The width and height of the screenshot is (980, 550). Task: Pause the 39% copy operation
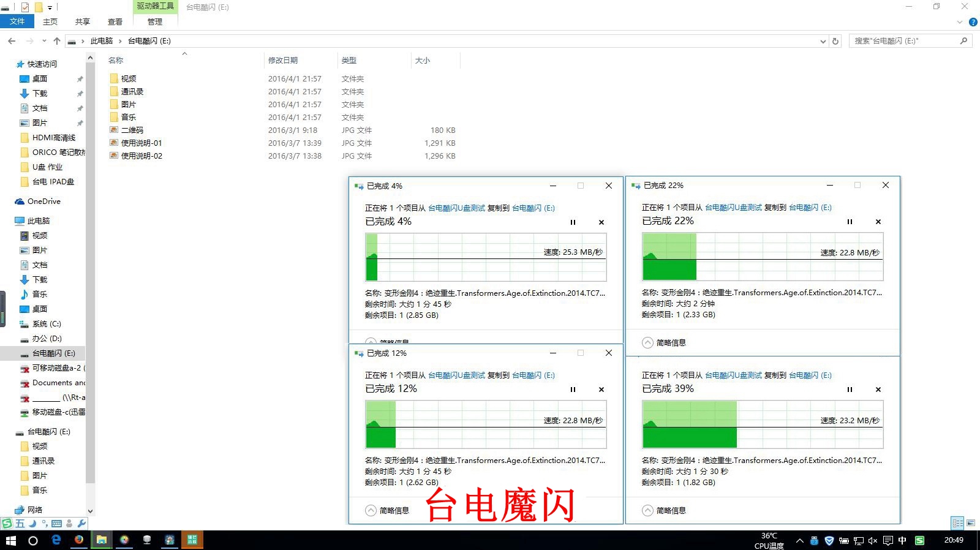[850, 390]
